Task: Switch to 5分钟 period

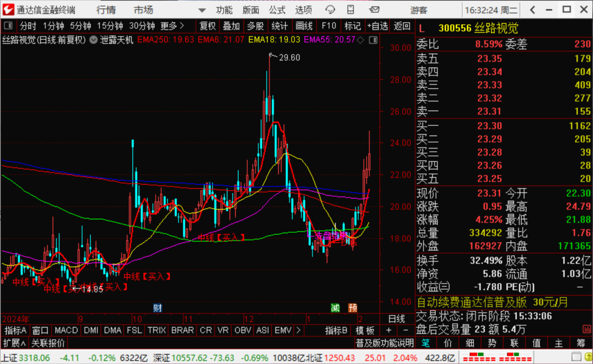Action: [81, 26]
